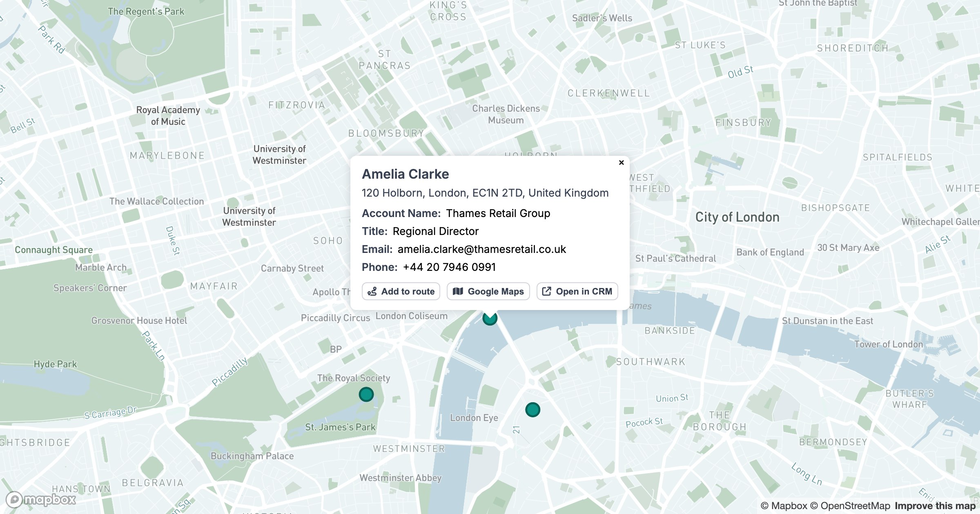Click the St Dunstan in the East label
The width and height of the screenshot is (980, 514).
(x=827, y=321)
